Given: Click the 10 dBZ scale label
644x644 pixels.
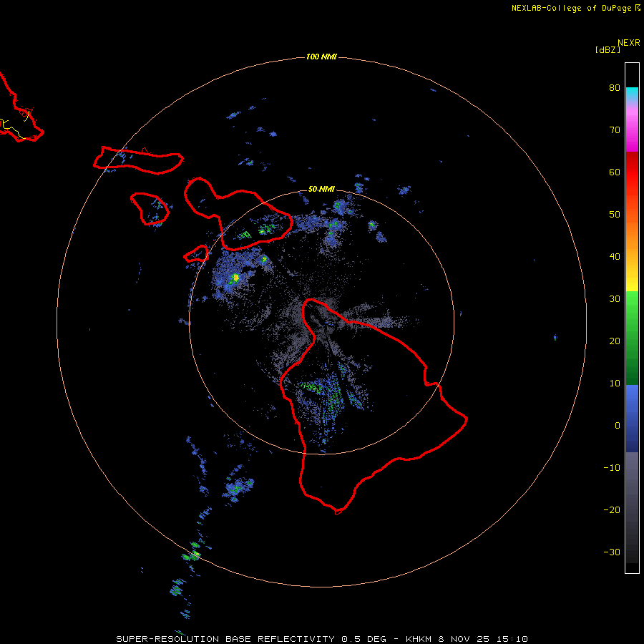Looking at the screenshot, I should [x=615, y=384].
